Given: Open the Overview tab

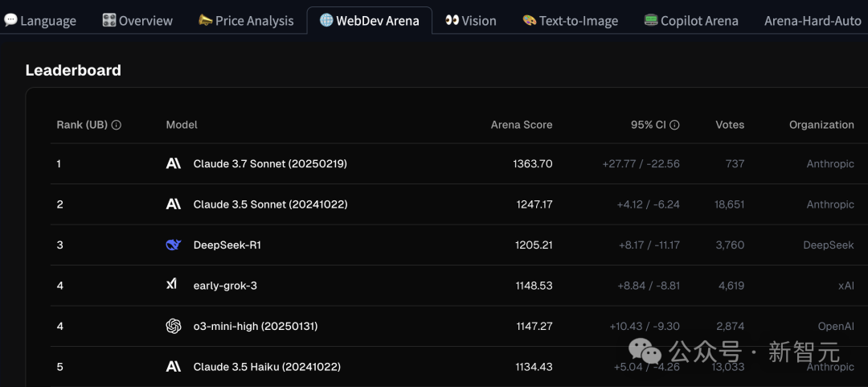Looking at the screenshot, I should (x=137, y=21).
